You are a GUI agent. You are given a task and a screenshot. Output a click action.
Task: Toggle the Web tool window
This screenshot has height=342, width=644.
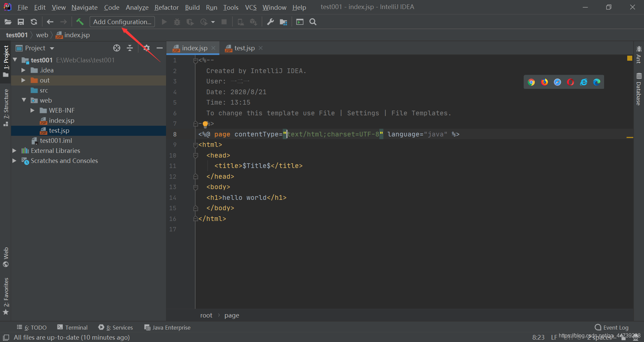click(x=6, y=257)
